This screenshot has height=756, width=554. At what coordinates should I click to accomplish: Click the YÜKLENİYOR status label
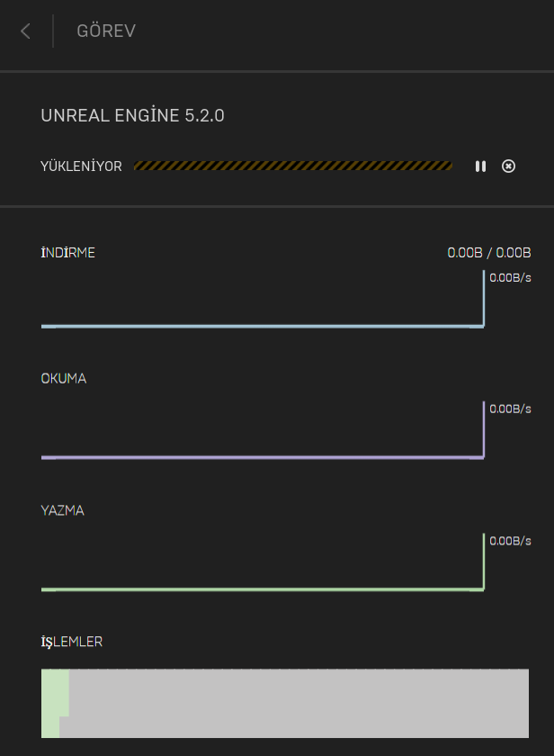(x=81, y=166)
